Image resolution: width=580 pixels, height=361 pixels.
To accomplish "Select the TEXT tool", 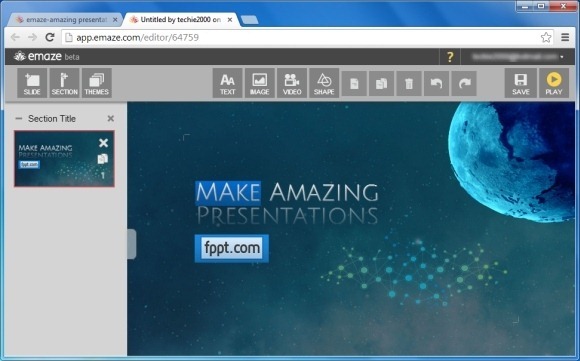I will (227, 83).
